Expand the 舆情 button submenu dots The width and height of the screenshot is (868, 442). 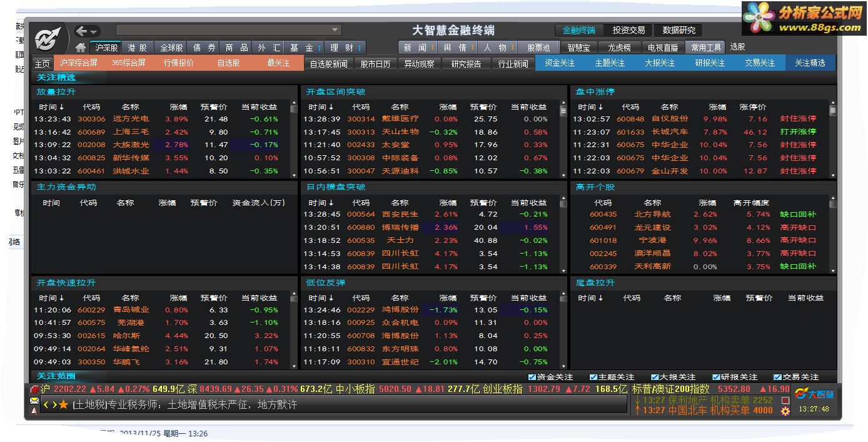click(473, 48)
